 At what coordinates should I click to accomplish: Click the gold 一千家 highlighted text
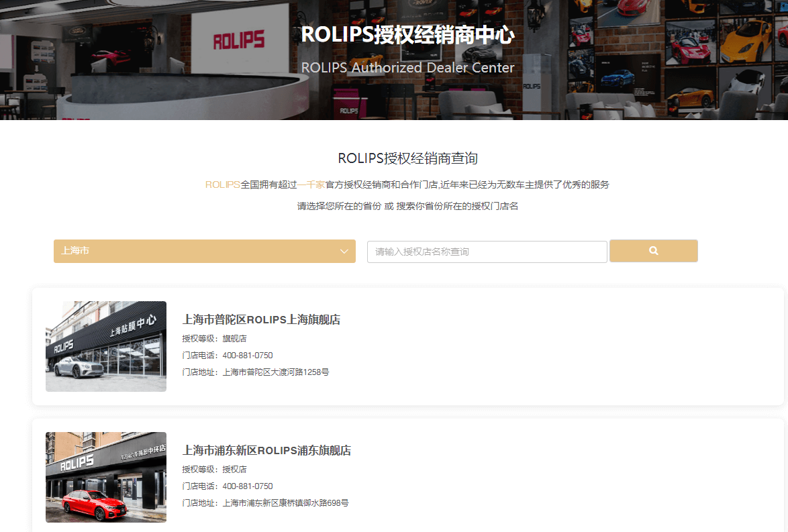click(311, 184)
